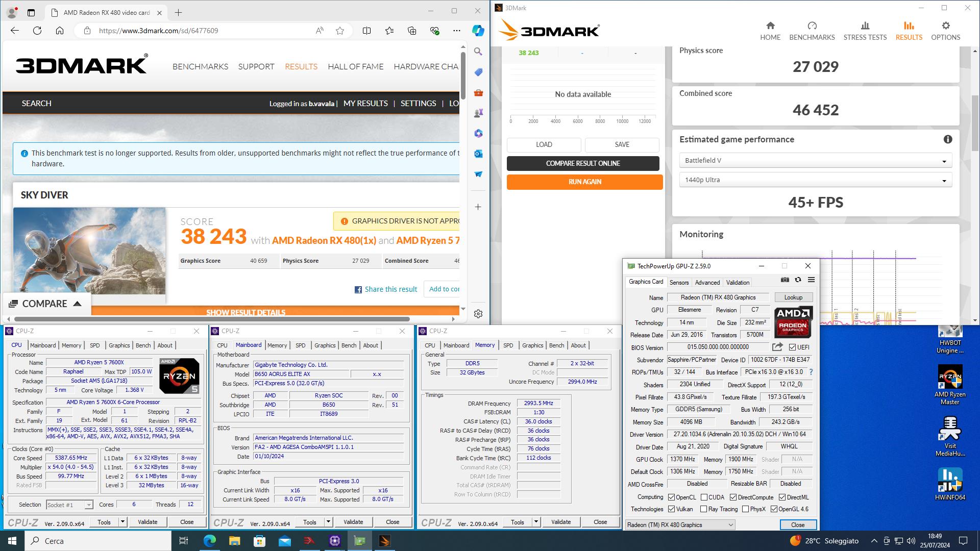
Task: Open the Socket #1 selection dropdown in CPU-Z
Action: click(x=69, y=505)
